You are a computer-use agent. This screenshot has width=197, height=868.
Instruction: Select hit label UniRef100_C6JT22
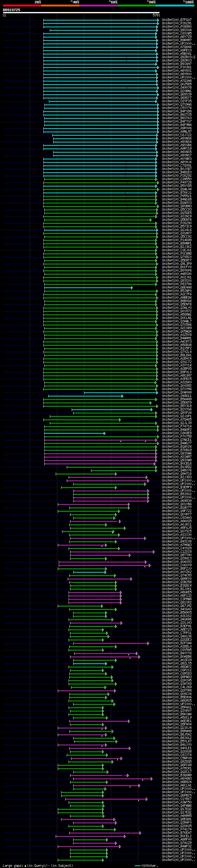[176, 135]
